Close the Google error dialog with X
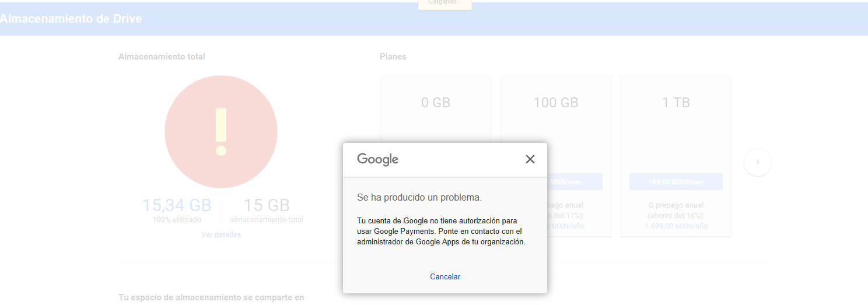868x305 pixels. click(x=530, y=159)
